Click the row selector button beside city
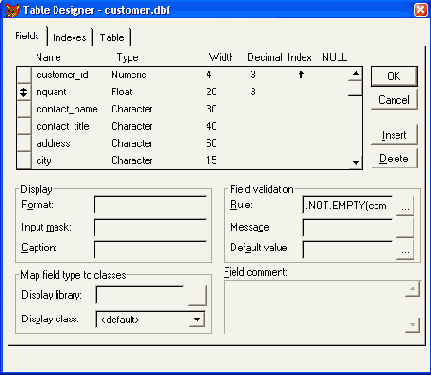 click(24, 160)
